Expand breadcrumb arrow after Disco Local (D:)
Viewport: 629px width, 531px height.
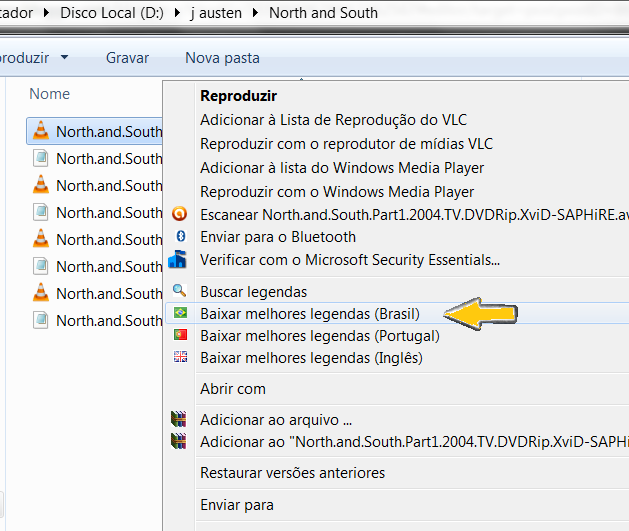[x=177, y=13]
